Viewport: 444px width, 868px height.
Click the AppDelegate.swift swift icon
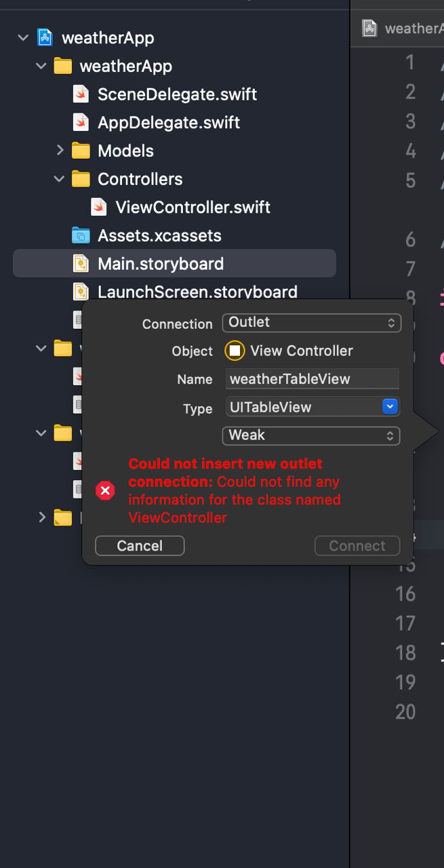tap(81, 123)
